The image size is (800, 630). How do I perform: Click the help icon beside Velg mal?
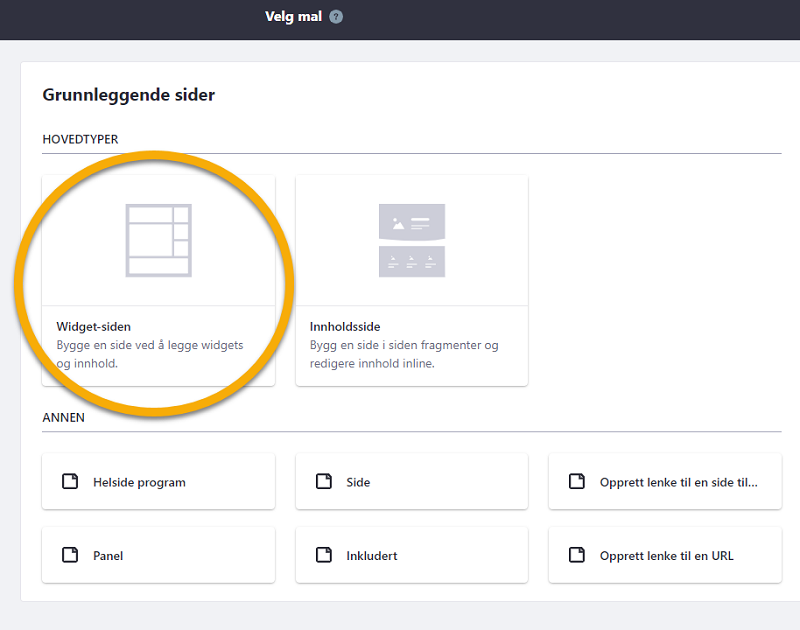pos(336,17)
